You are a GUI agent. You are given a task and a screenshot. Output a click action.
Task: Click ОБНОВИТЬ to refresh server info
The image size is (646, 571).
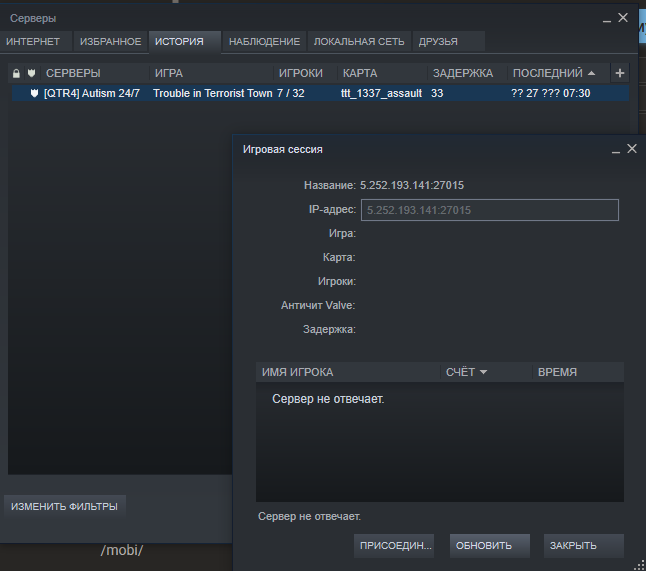[489, 546]
